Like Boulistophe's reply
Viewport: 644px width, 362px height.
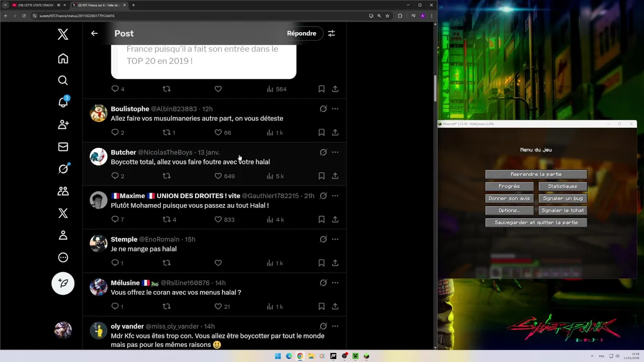(x=218, y=132)
